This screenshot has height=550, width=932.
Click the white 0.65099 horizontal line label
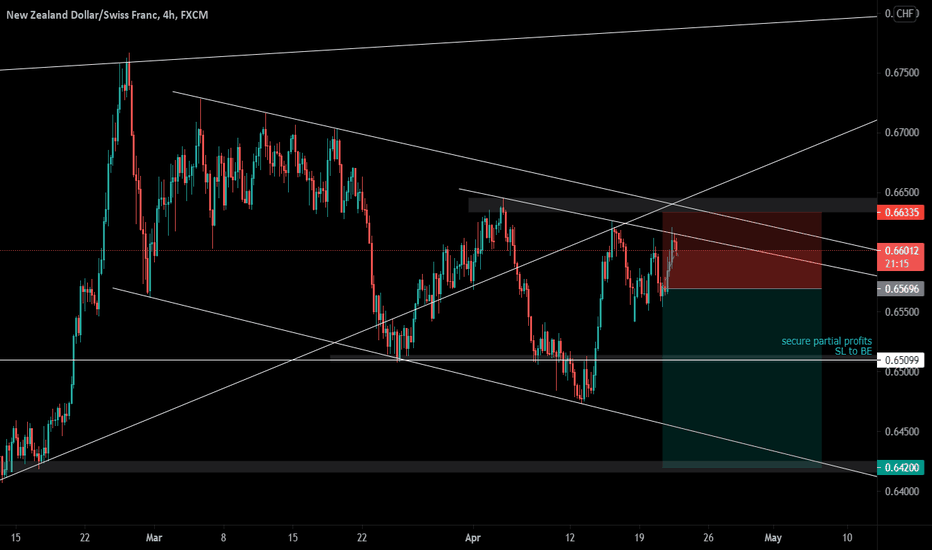tap(900, 360)
